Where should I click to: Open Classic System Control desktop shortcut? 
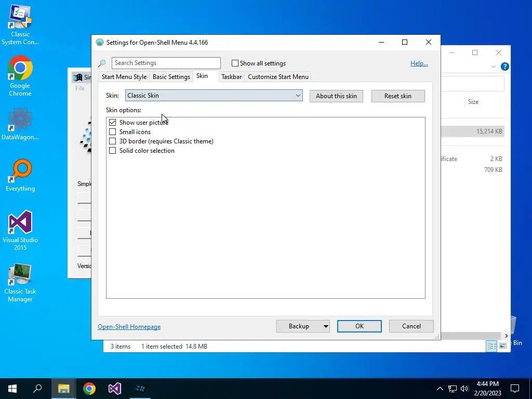20,24
